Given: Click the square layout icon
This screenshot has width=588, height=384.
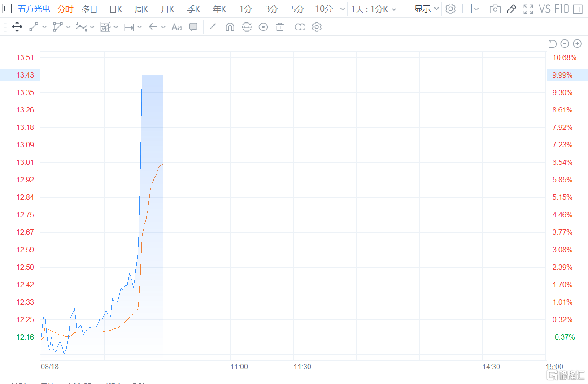Looking at the screenshot, I should tap(467, 9).
